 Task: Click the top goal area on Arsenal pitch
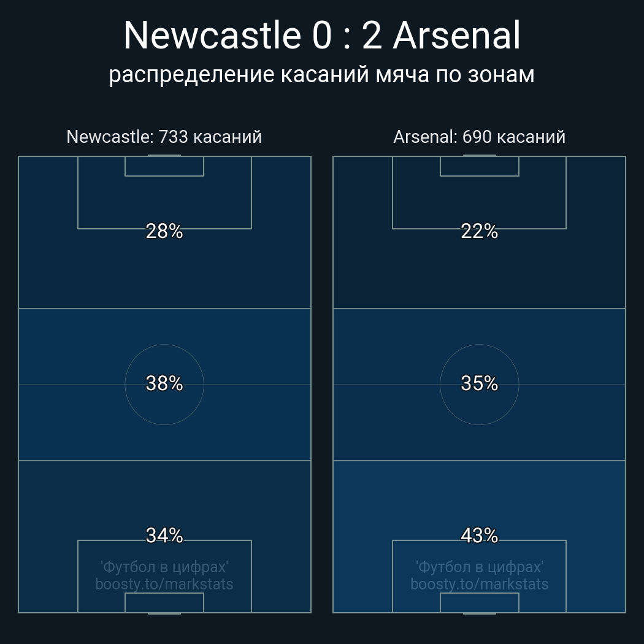click(x=479, y=166)
